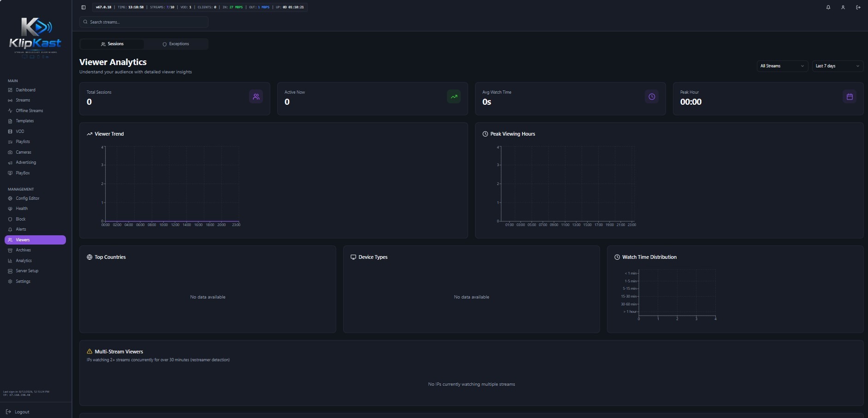This screenshot has height=418, width=868.
Task: Open the All Streams dropdown
Action: pyautogui.click(x=782, y=66)
